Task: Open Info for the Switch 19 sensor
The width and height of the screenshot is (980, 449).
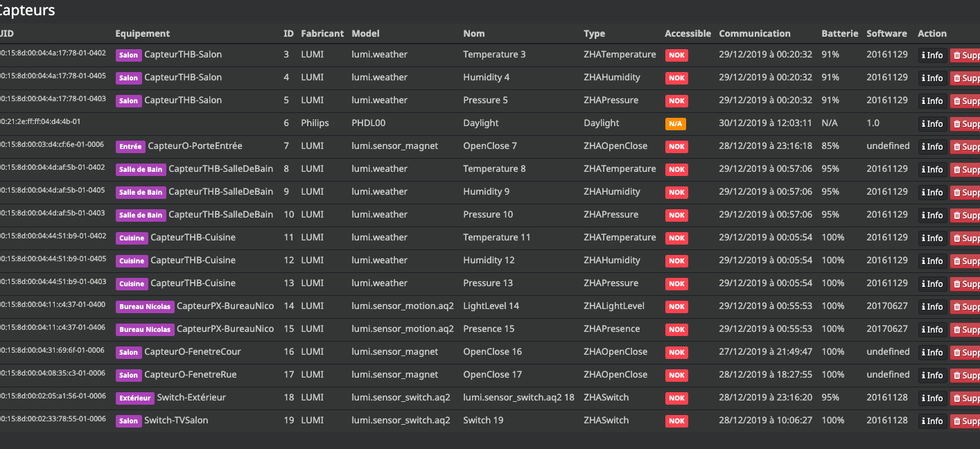Action: click(x=933, y=421)
